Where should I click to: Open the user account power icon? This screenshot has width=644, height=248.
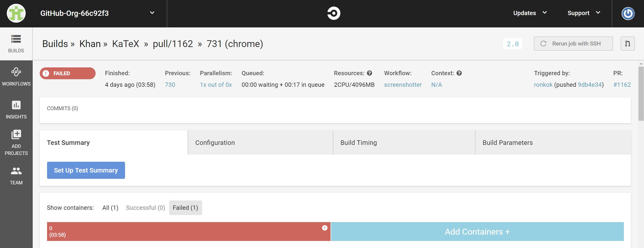coord(628,13)
